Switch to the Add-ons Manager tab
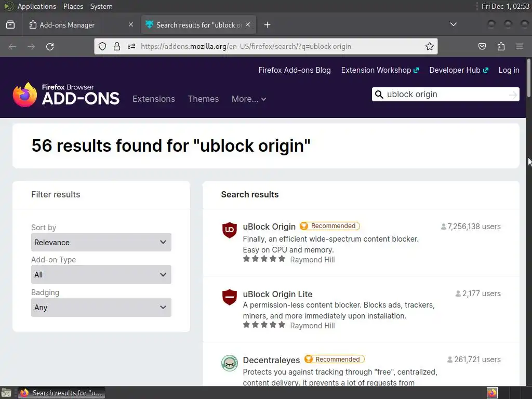 coord(81,25)
